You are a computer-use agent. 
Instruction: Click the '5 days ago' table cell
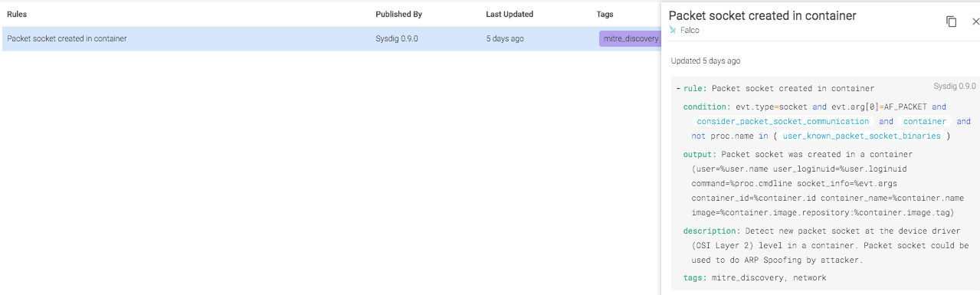505,38
